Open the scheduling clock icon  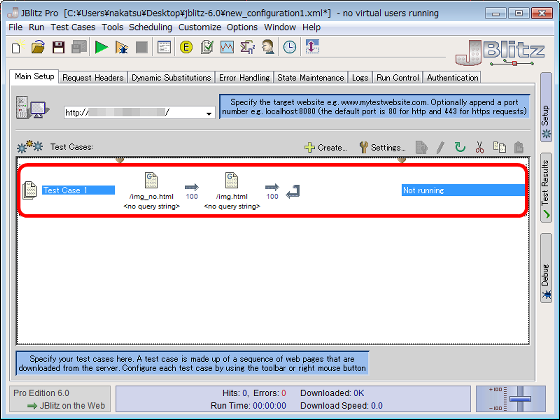pos(290,47)
